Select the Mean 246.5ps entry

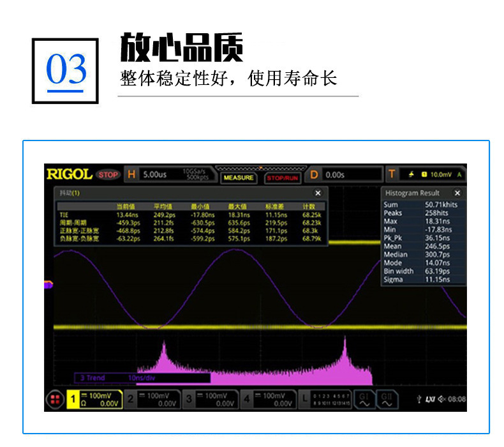pos(424,246)
